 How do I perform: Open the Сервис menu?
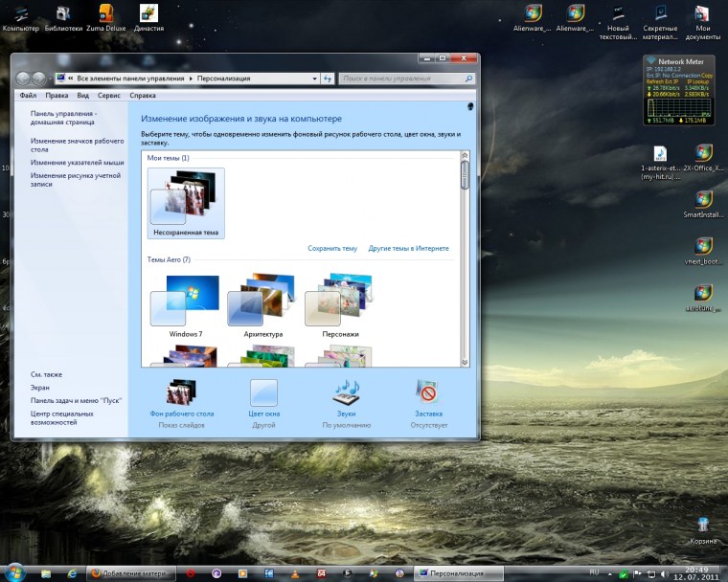[108, 96]
